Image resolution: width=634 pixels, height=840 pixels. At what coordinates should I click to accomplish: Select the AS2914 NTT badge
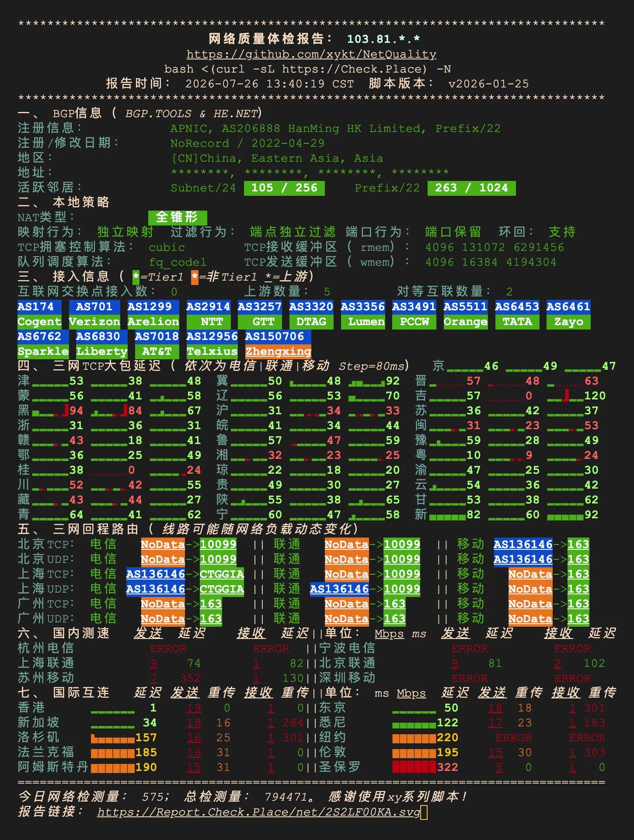click(x=208, y=314)
